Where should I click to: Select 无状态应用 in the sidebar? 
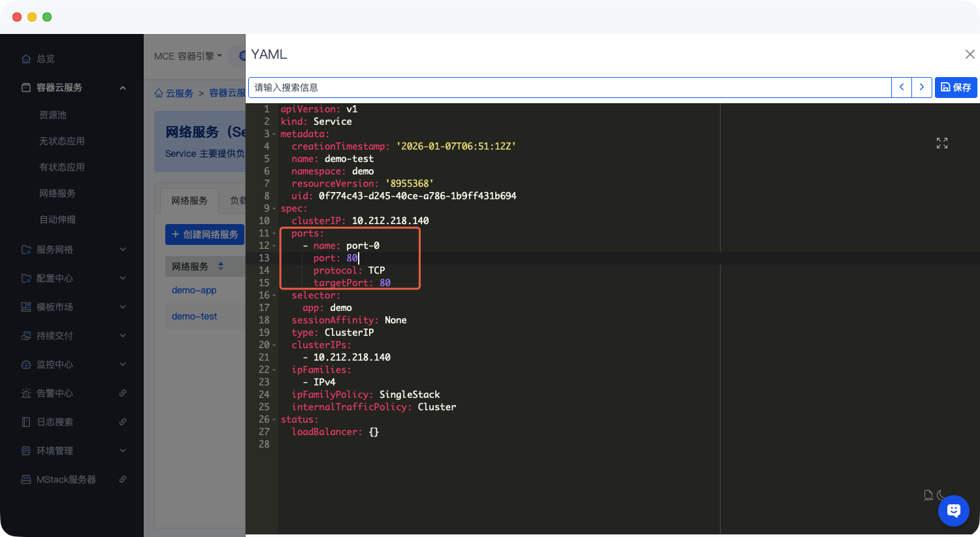pyautogui.click(x=62, y=141)
